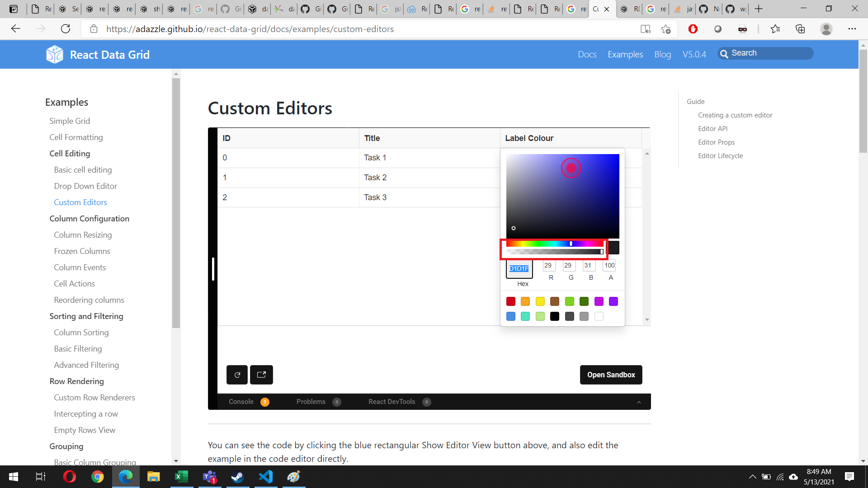The width and height of the screenshot is (868, 488).
Task: Open the Frozen Columns example
Action: click(x=82, y=251)
